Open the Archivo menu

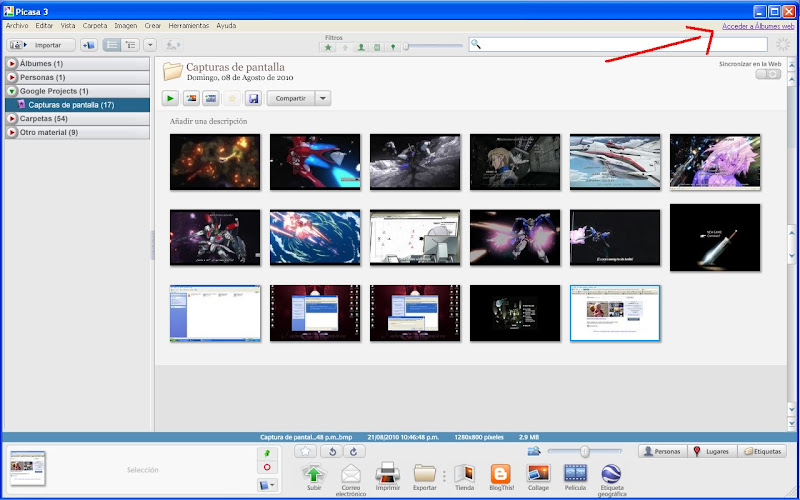pos(17,26)
